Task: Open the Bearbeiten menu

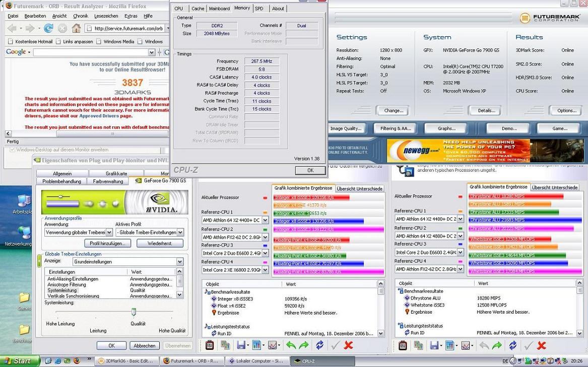Action: pos(35,16)
